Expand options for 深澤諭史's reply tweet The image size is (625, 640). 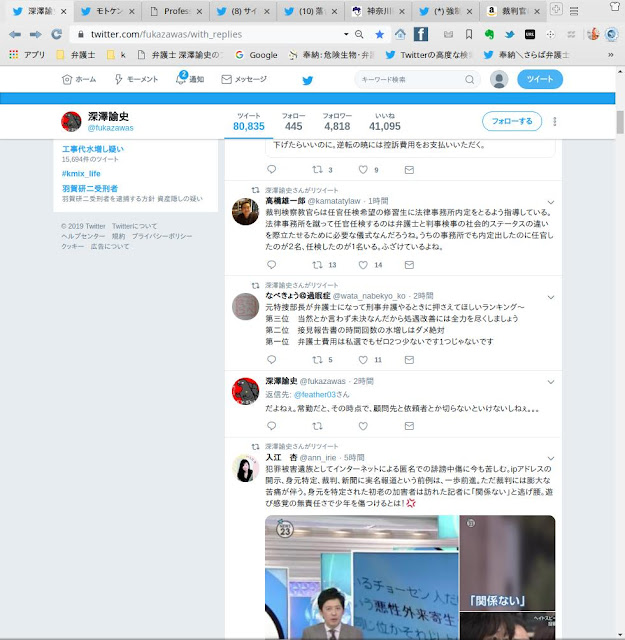[x=551, y=382]
